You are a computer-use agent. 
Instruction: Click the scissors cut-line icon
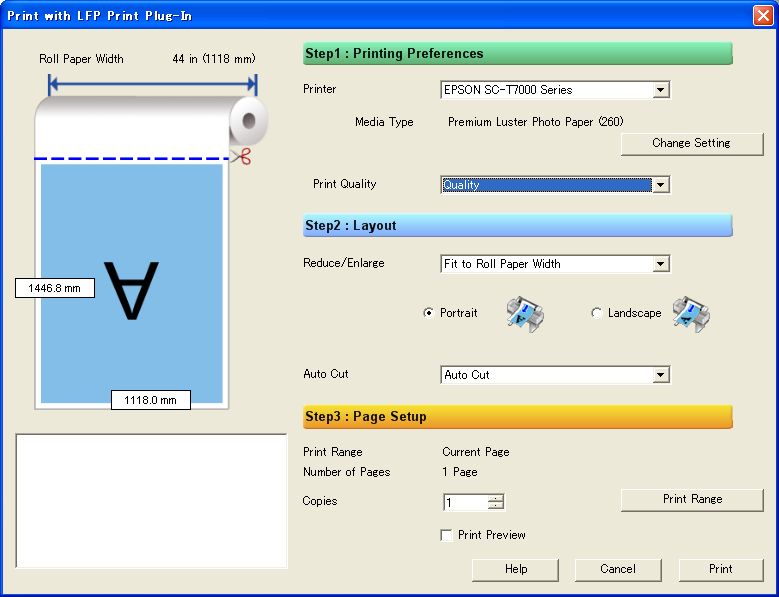pos(241,156)
